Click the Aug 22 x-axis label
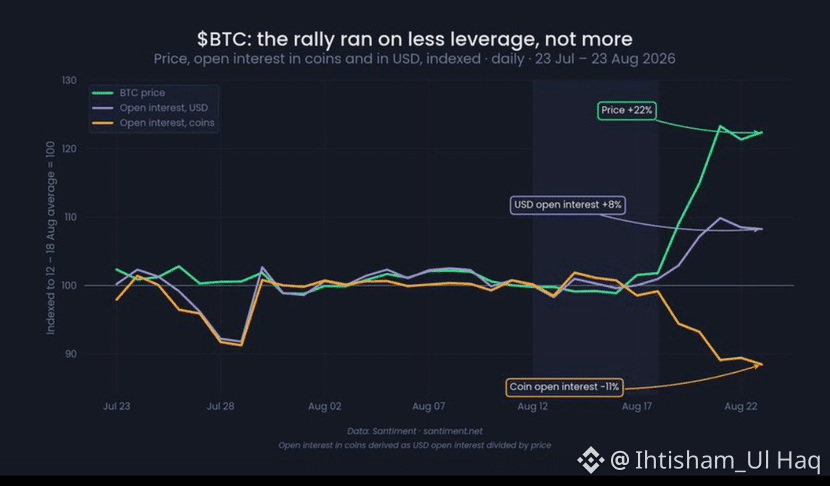The image size is (830, 486). tap(741, 407)
